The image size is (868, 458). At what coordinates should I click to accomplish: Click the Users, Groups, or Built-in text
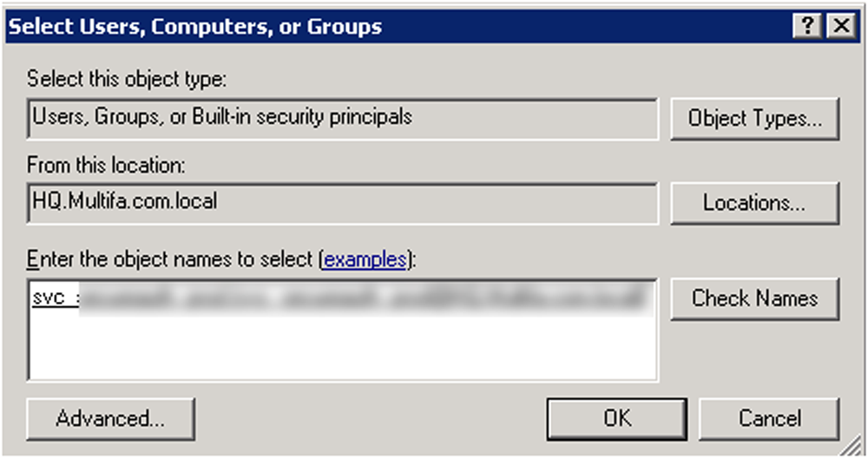coord(221,116)
